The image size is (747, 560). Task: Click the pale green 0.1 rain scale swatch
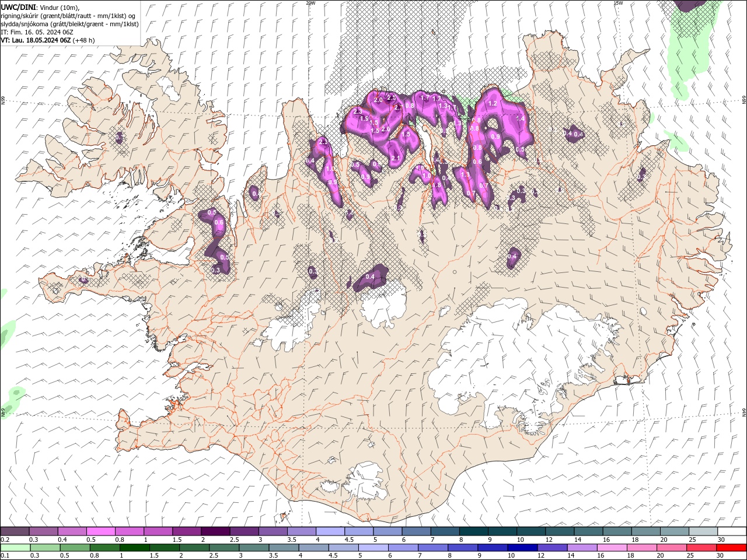(x=16, y=548)
